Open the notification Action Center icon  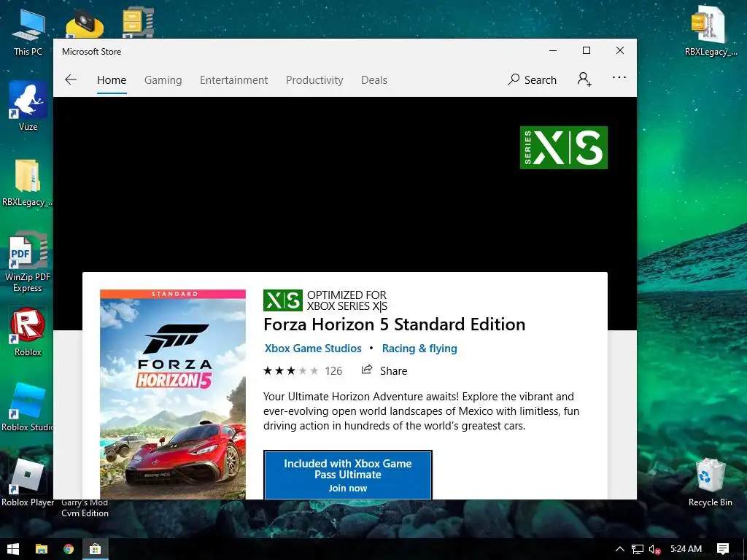723,549
